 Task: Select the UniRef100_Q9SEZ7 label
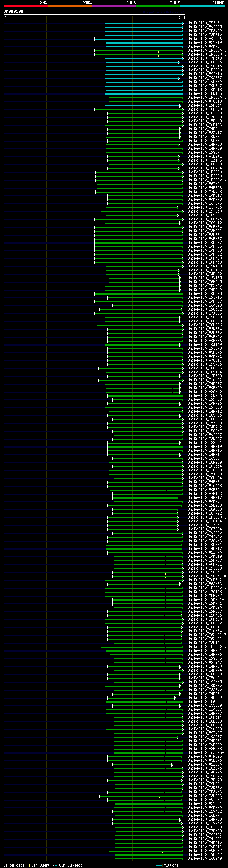click(x=204, y=78)
